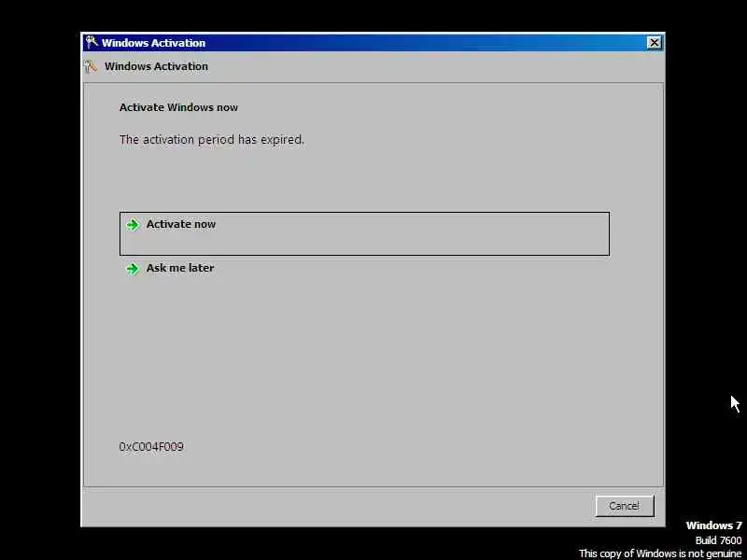Click the green arrow beside Ask me later

(x=133, y=269)
